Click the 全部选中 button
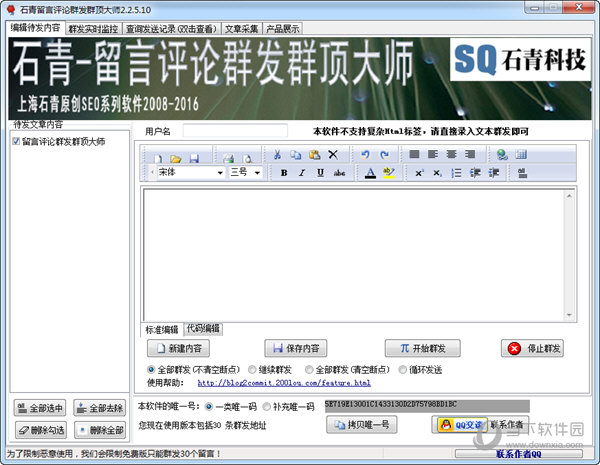This screenshot has height=465, width=600. (x=40, y=408)
